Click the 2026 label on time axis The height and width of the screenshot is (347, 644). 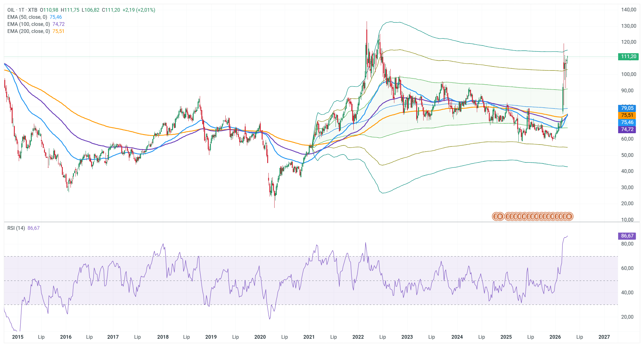555,337
